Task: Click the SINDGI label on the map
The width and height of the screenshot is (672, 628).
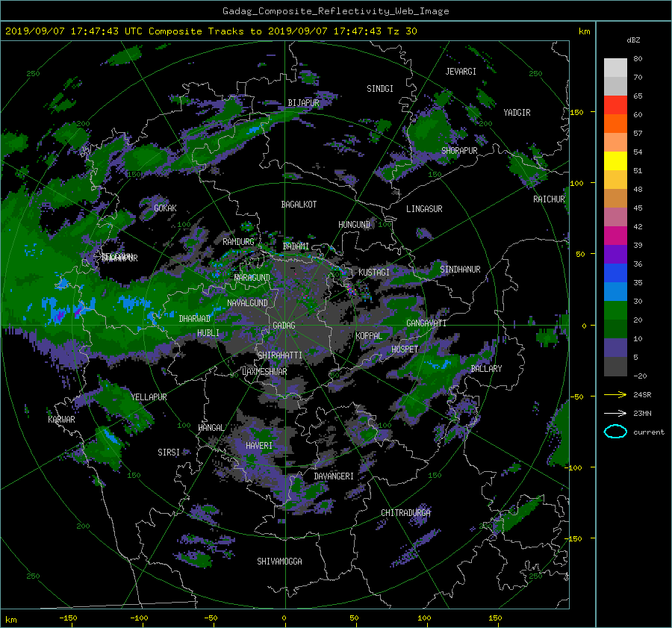Action: pos(380,89)
